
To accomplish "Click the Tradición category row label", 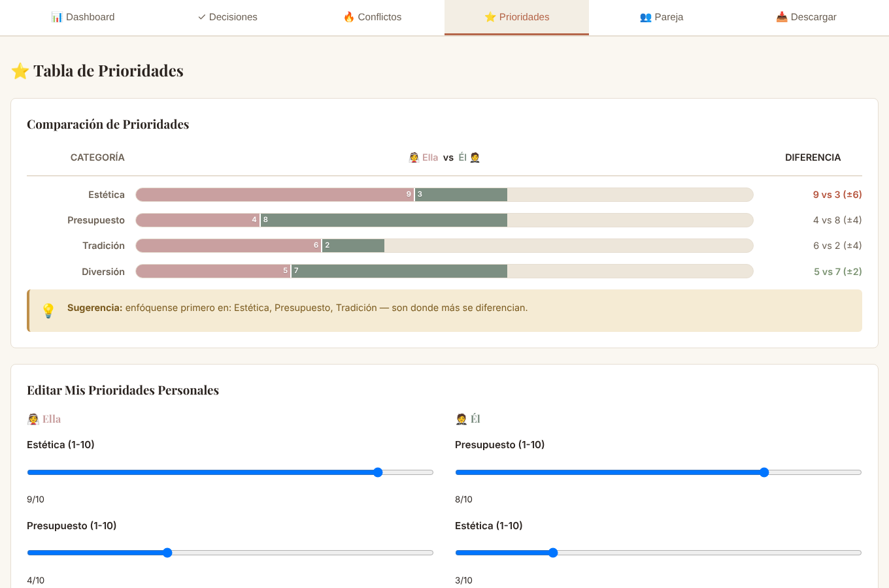I will click(103, 246).
